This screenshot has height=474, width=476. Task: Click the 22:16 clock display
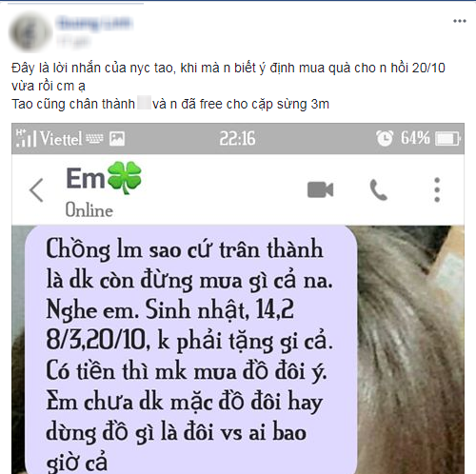point(237,139)
